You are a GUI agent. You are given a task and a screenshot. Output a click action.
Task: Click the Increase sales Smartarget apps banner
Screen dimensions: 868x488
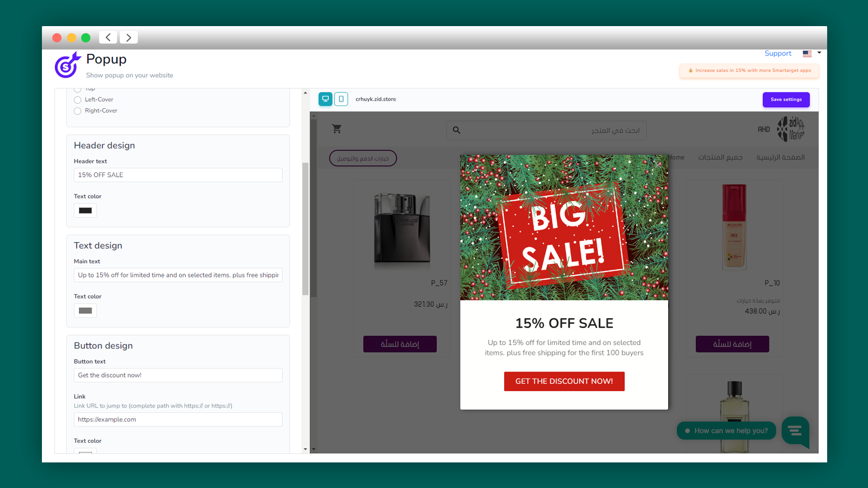point(749,71)
